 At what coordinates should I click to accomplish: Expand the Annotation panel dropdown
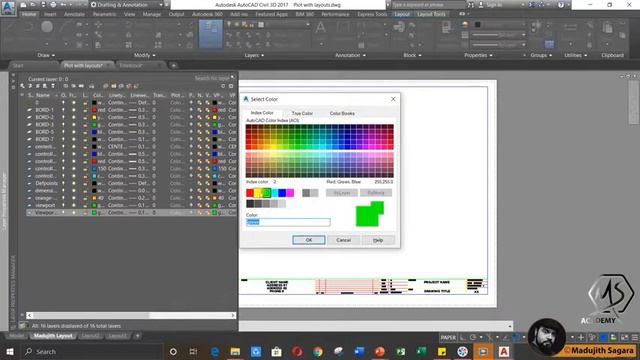(x=350, y=55)
